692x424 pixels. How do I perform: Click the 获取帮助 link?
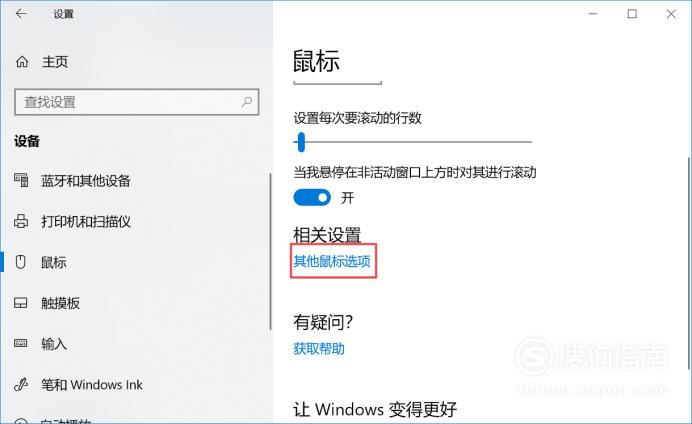coord(319,349)
